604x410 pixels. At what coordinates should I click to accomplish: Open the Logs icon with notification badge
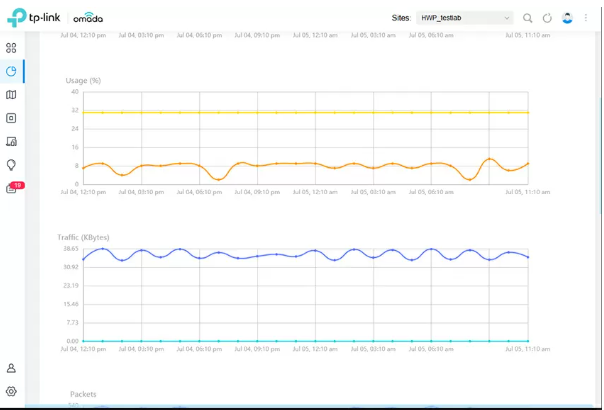tap(12, 188)
